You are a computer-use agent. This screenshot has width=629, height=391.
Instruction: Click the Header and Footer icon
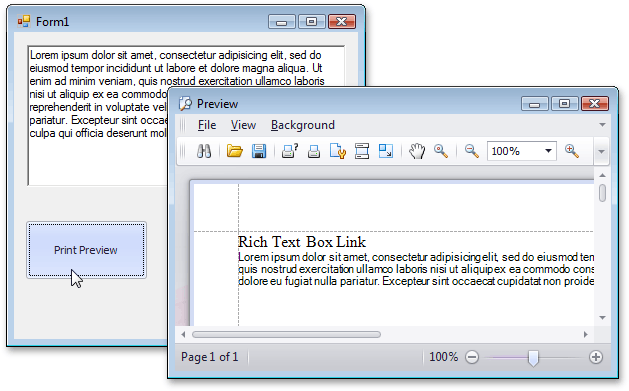[x=362, y=151]
